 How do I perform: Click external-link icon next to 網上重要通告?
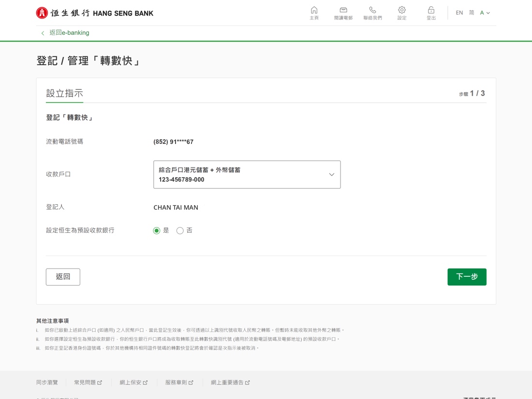tap(247, 383)
